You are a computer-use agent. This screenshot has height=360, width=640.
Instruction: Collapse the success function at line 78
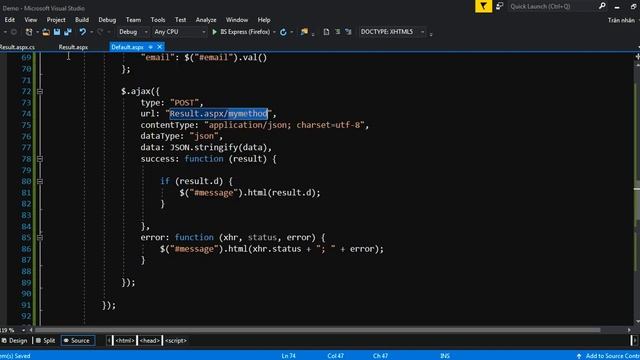[40, 159]
